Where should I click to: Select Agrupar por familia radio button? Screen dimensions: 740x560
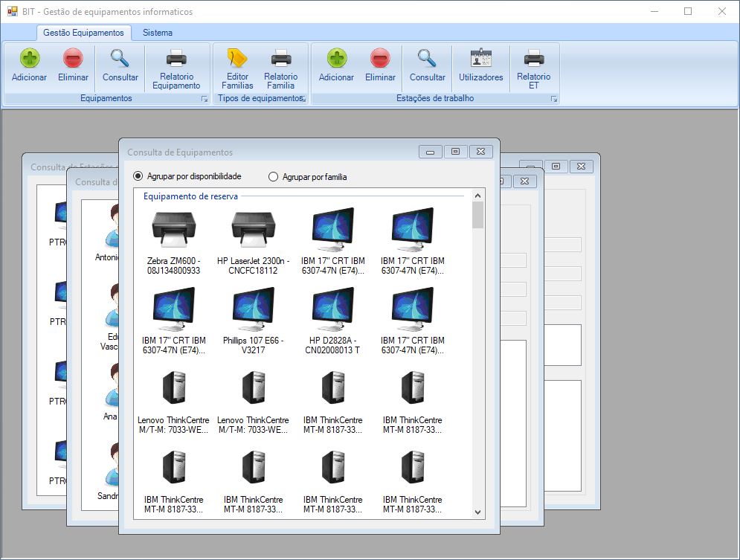(x=273, y=177)
